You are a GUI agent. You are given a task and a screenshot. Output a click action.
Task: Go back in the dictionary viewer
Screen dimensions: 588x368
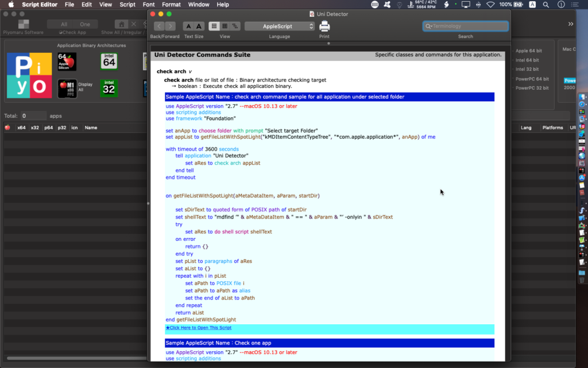click(160, 26)
